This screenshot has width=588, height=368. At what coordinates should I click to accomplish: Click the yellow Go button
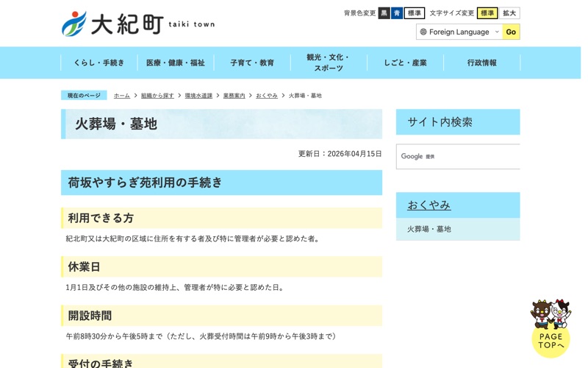point(511,32)
